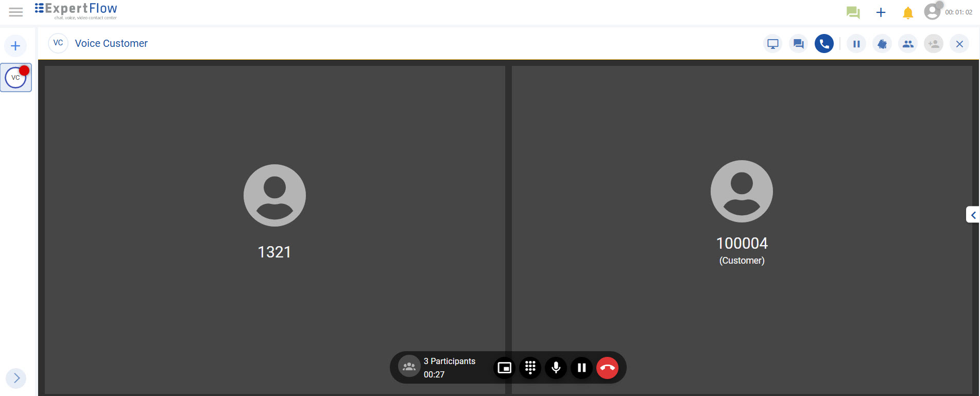Expand the left sidebar with the arrow
This screenshot has width=980, height=396.
click(16, 378)
